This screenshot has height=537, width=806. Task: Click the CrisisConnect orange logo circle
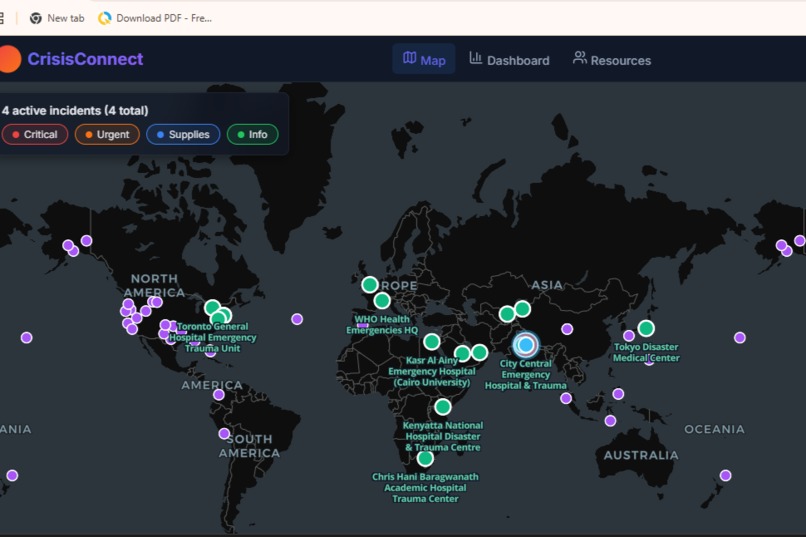click(x=9, y=59)
